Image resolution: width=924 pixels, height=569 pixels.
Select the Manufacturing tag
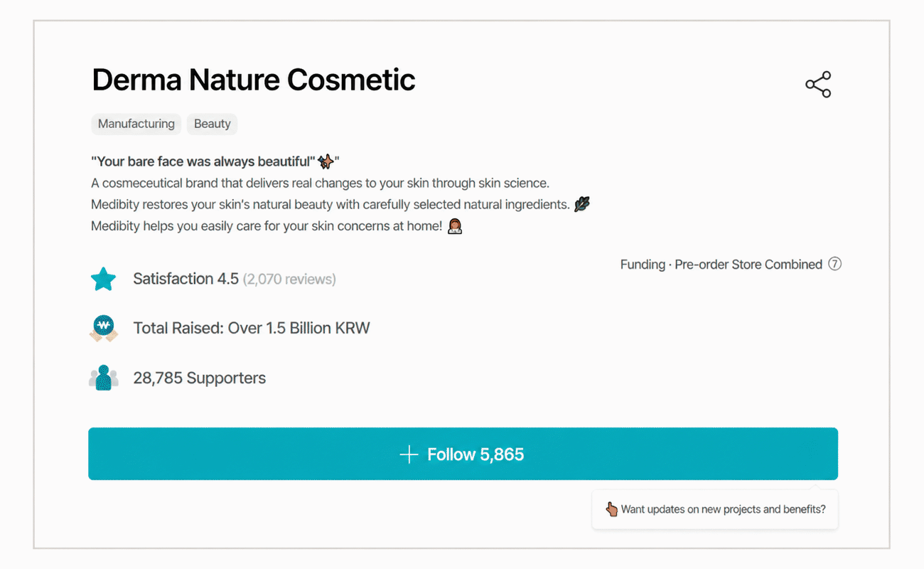click(136, 124)
